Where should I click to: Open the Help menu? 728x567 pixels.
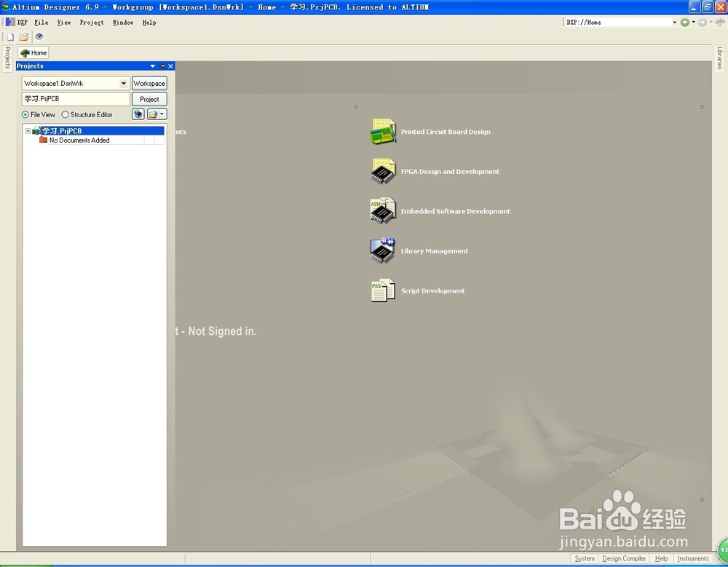point(149,23)
